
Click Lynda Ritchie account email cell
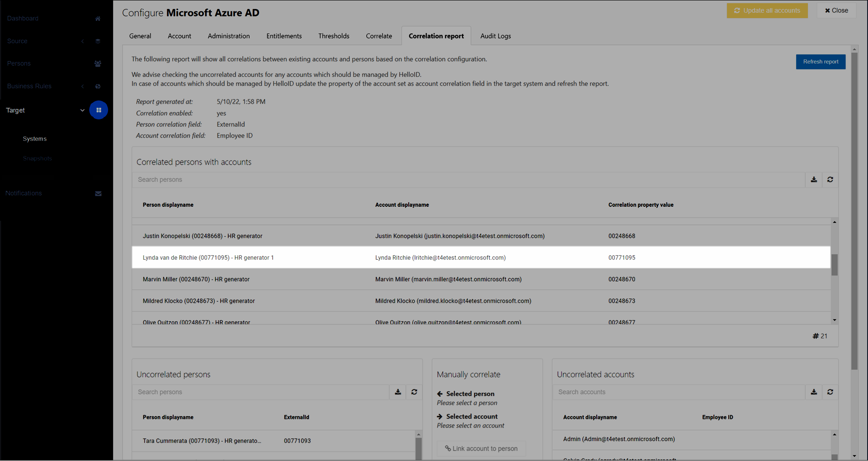(440, 258)
